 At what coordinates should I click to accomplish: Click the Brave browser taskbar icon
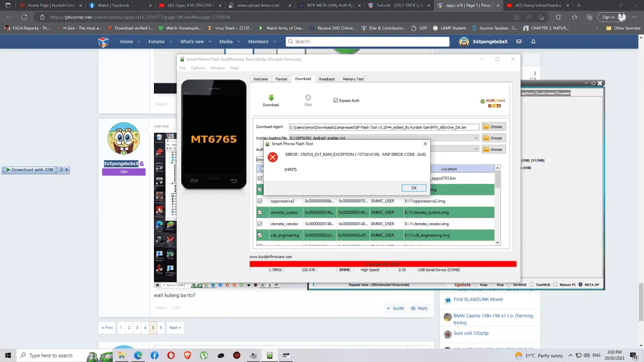[x=187, y=355]
